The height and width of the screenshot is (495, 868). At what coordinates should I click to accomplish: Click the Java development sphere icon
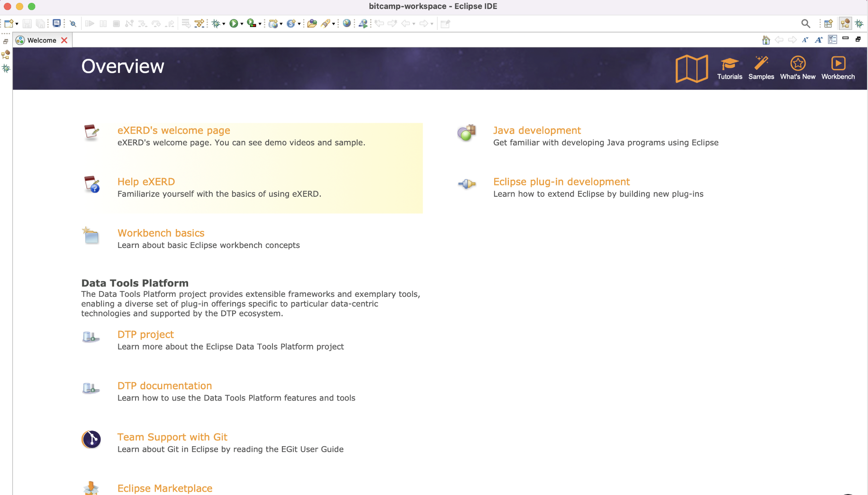point(467,133)
